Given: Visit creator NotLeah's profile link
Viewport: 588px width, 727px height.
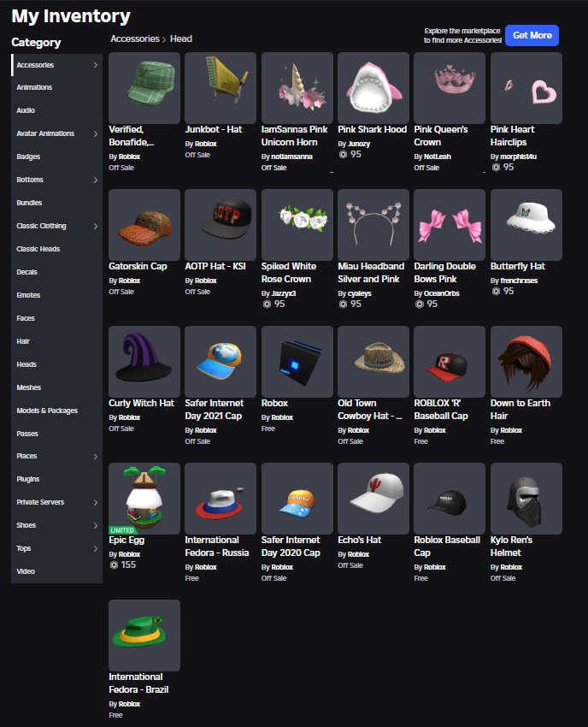Looking at the screenshot, I should [438, 157].
